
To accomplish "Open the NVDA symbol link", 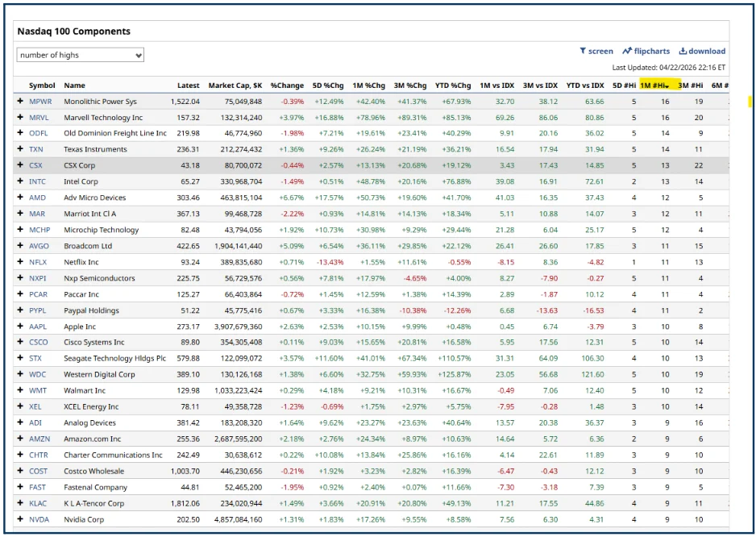I will 39,519.
